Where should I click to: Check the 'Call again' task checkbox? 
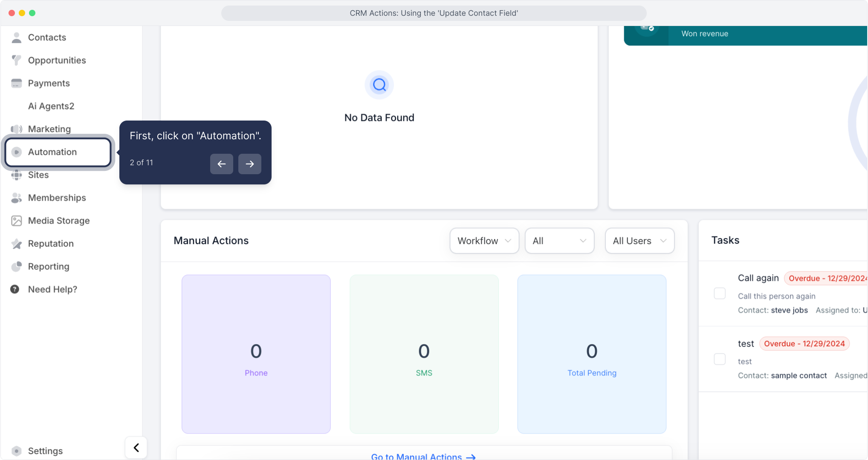click(720, 293)
